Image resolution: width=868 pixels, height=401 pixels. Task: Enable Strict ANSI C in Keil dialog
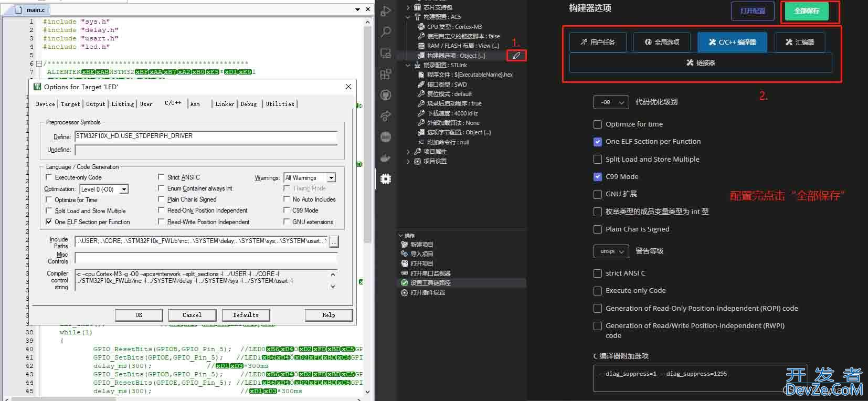pyautogui.click(x=161, y=177)
